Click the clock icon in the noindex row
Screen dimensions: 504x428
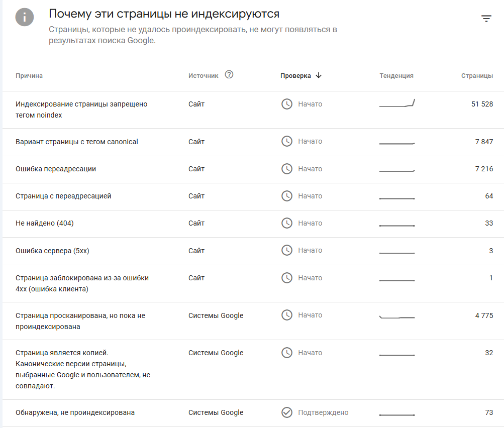(x=287, y=104)
